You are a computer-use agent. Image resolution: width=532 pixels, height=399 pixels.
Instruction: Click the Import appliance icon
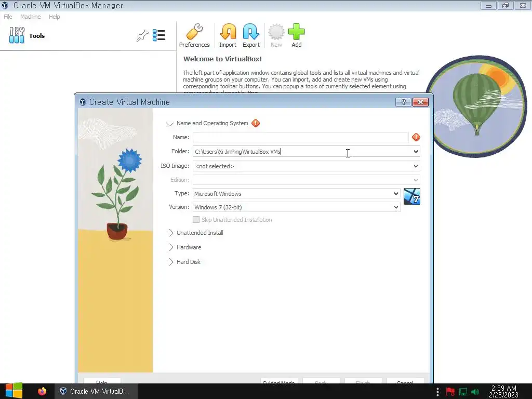[228, 32]
